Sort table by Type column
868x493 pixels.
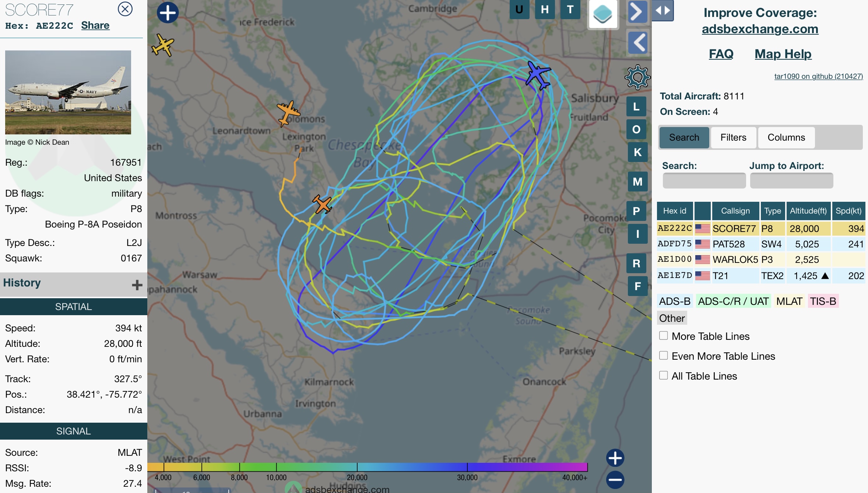pos(772,211)
